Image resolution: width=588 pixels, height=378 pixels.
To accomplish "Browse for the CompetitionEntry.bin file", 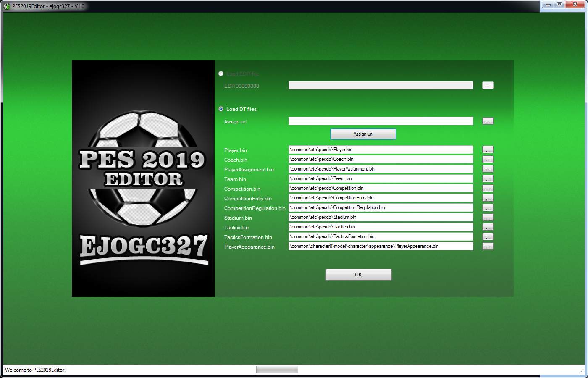I will click(x=488, y=198).
